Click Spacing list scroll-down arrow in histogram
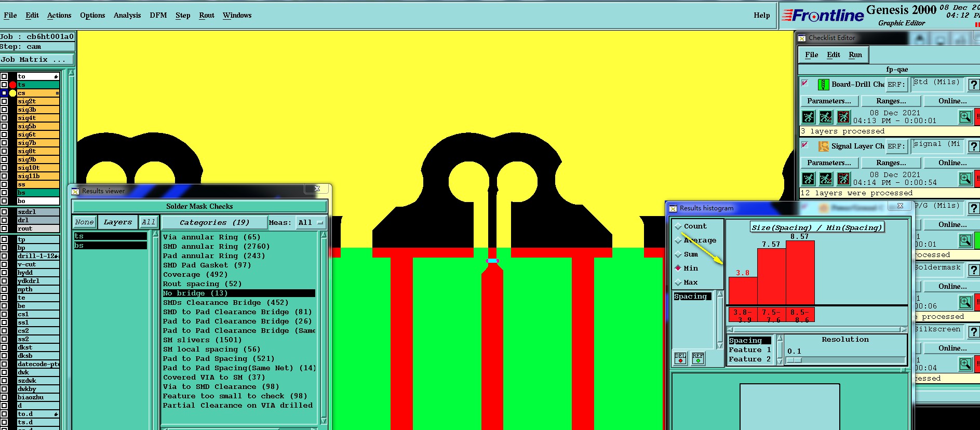 tap(720, 345)
